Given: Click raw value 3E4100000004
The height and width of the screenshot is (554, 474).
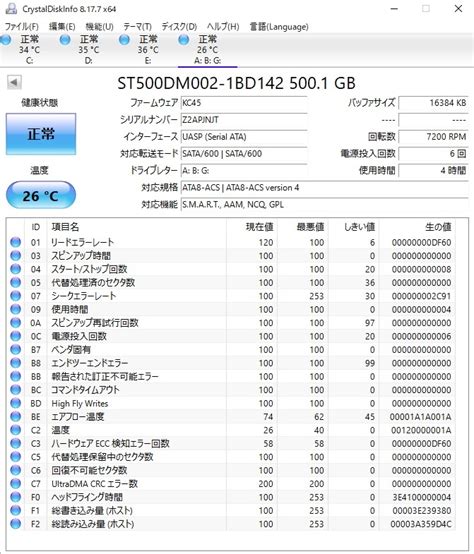Looking at the screenshot, I should [x=422, y=497].
